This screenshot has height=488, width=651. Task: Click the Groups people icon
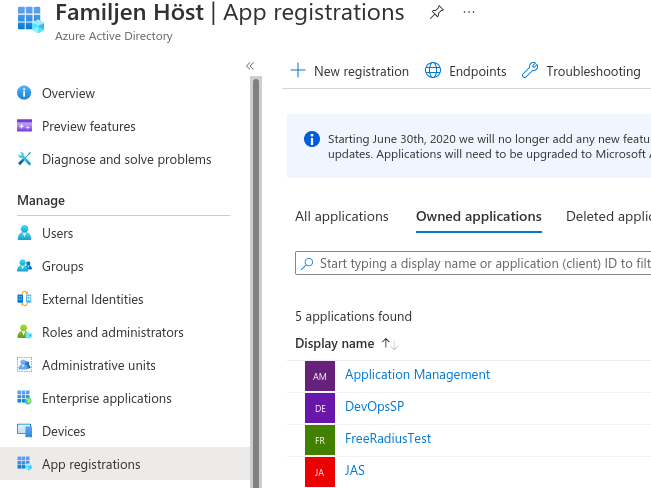tap(24, 265)
